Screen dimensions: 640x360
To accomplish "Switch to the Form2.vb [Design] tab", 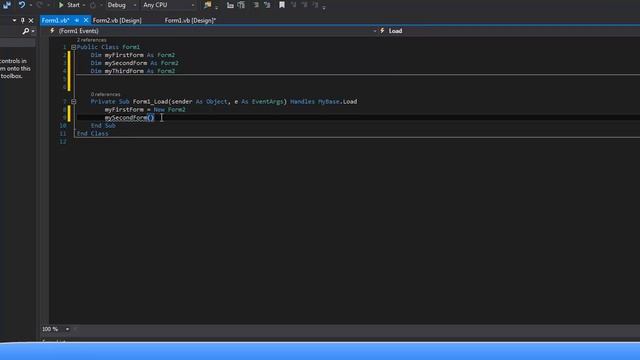I will 117,20.
